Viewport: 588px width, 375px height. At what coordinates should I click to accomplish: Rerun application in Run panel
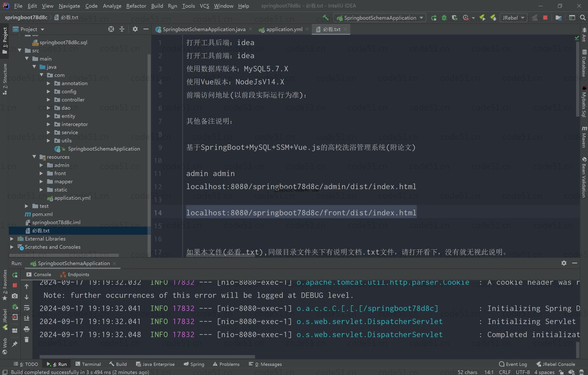(x=15, y=274)
